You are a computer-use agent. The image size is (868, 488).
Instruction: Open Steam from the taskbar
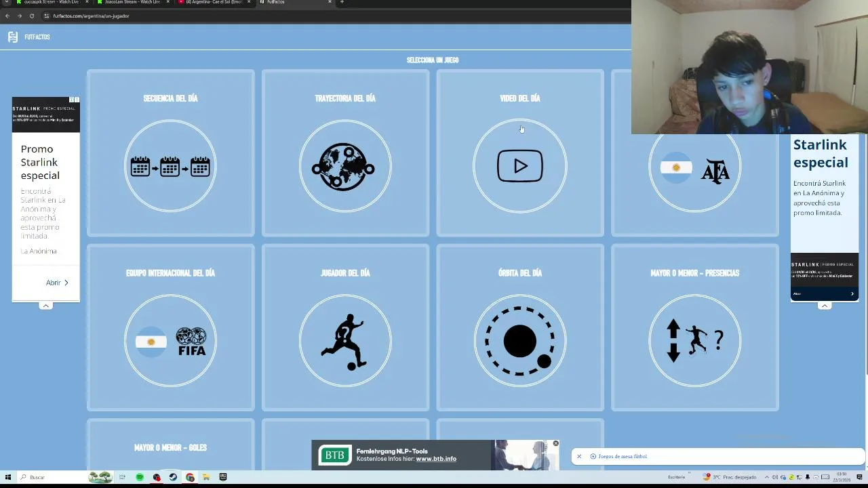pyautogui.click(x=173, y=477)
